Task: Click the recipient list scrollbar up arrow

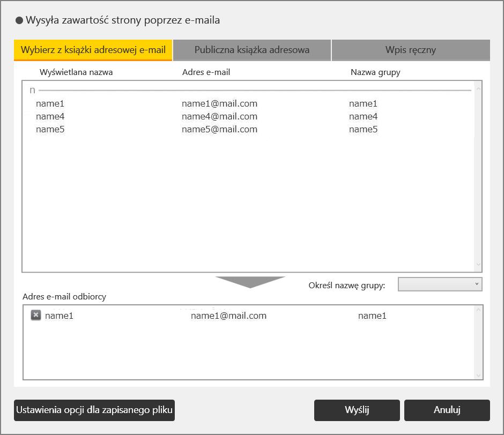Action: coord(478,310)
